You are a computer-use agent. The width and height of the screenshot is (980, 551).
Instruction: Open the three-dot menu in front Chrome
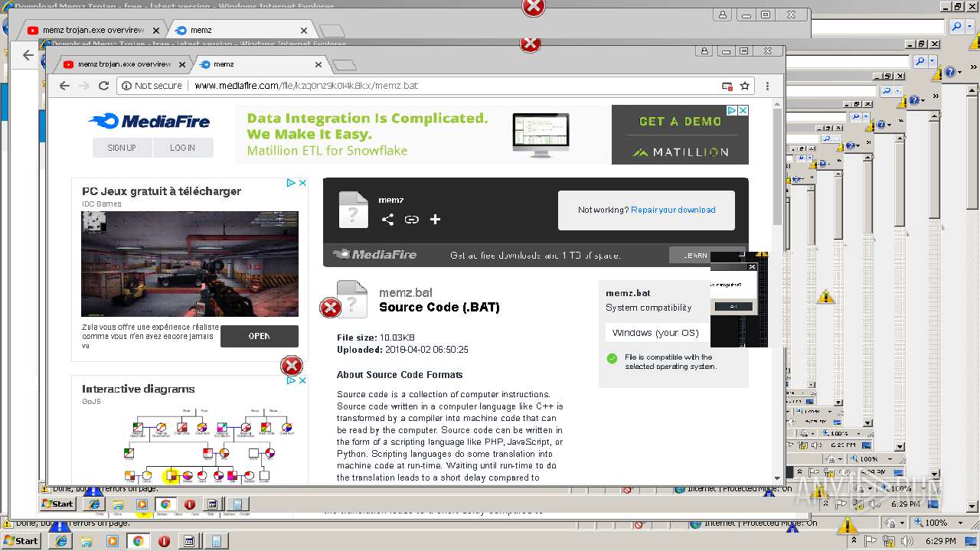pos(767,86)
